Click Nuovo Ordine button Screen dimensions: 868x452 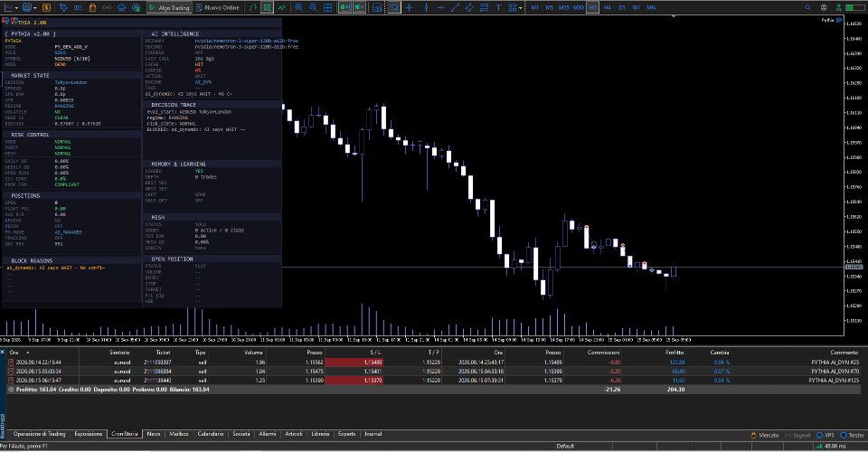(217, 8)
